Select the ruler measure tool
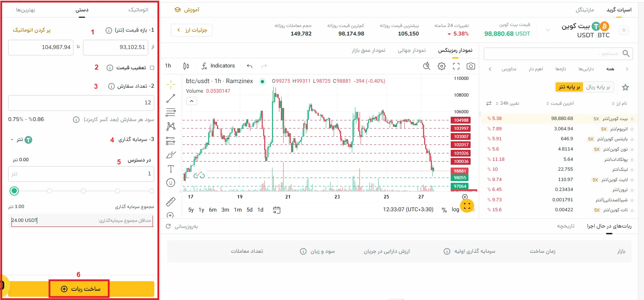 click(x=171, y=201)
